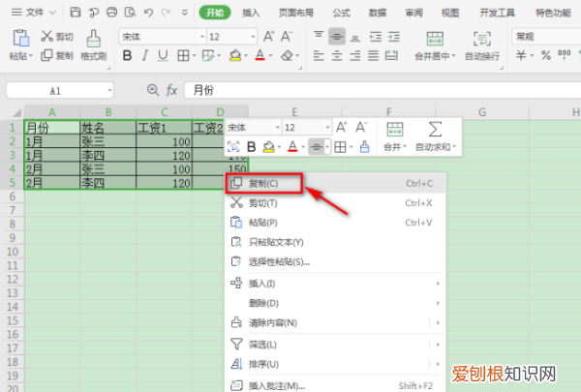Click 合并 in the mini toolbar
This screenshot has height=392, width=581.
click(x=395, y=136)
